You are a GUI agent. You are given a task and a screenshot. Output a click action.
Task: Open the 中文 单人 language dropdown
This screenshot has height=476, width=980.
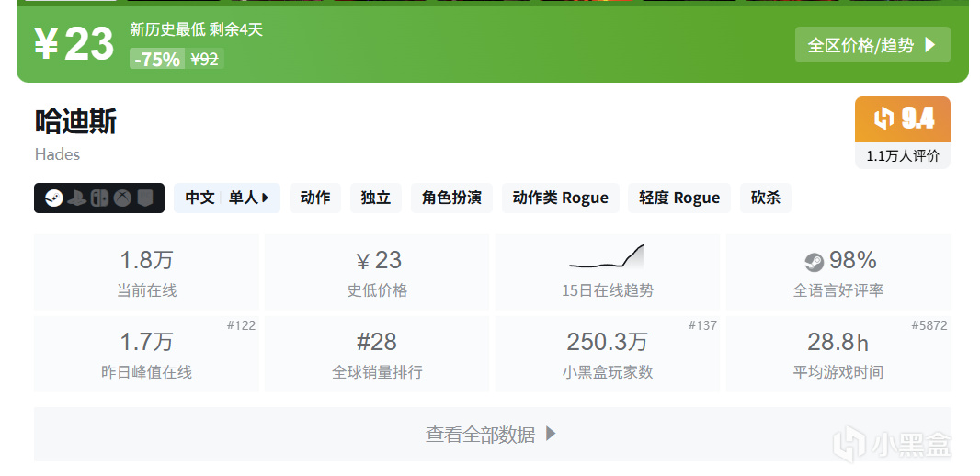point(227,198)
